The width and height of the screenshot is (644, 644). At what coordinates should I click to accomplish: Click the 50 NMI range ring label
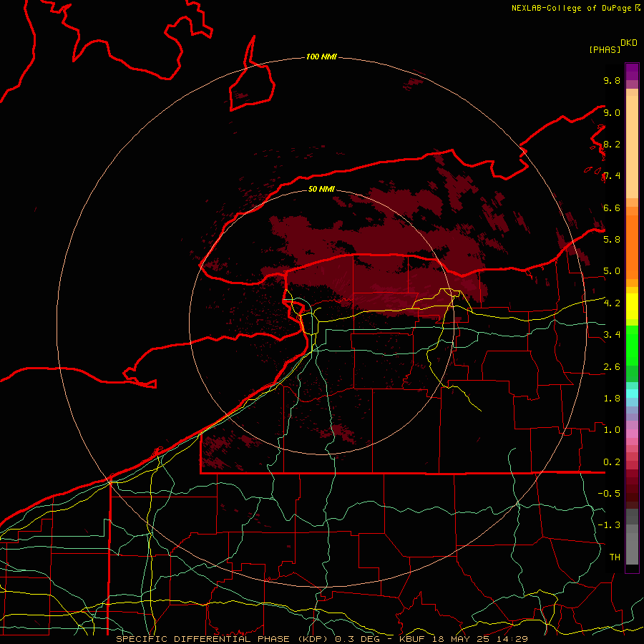click(321, 189)
